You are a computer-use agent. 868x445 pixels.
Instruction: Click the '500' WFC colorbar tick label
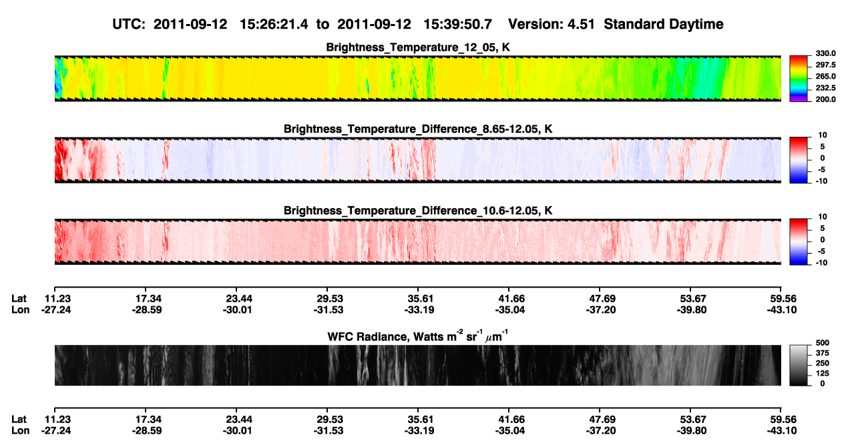coord(822,343)
